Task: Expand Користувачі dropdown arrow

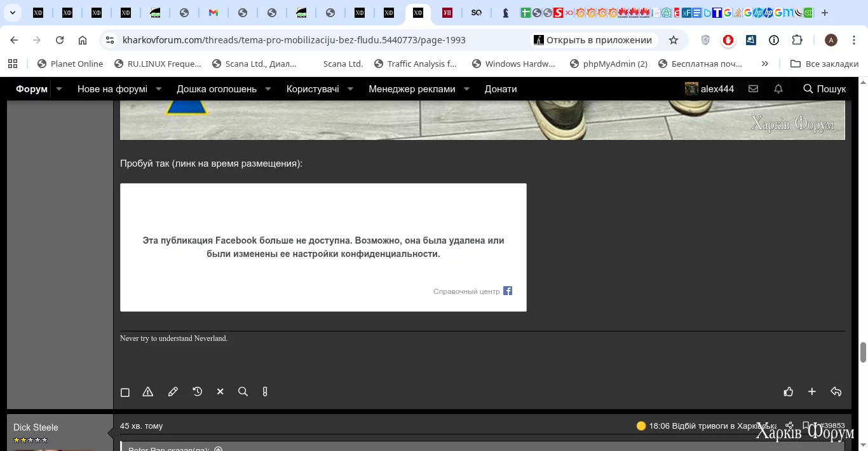Action: pos(350,89)
